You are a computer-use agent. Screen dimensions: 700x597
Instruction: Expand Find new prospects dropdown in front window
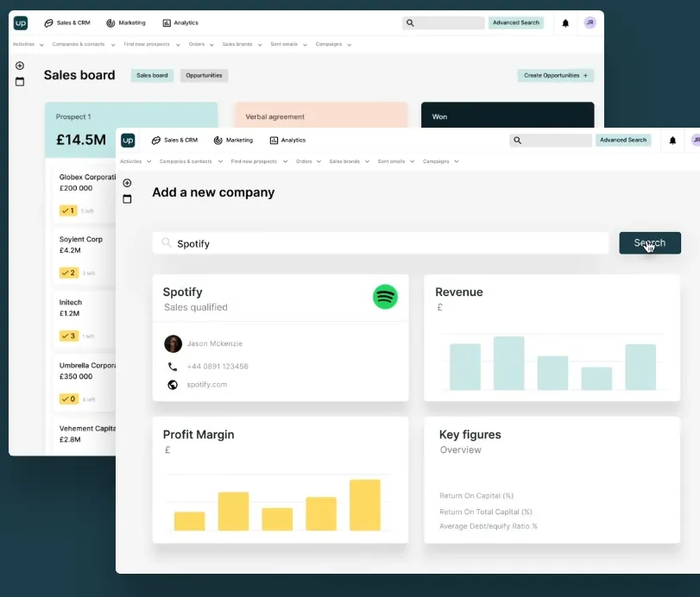tap(260, 161)
